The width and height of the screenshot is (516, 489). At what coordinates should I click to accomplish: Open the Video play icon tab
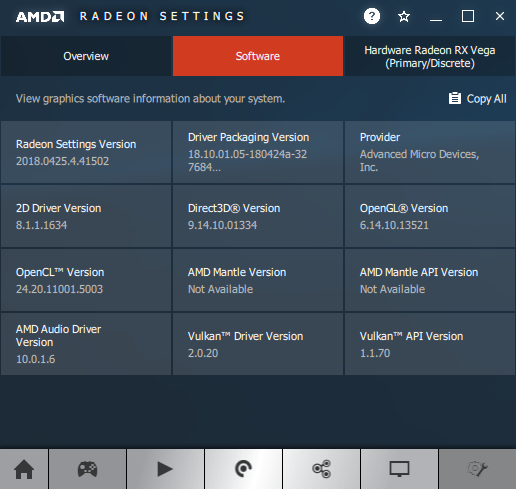[165, 469]
